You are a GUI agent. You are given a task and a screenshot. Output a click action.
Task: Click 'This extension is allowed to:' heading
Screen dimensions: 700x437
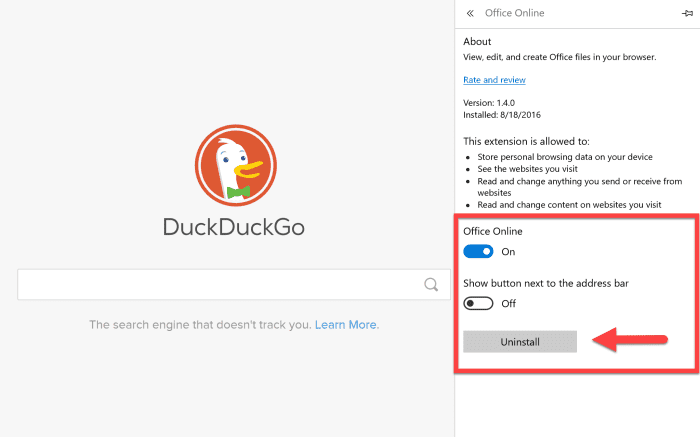pos(526,142)
